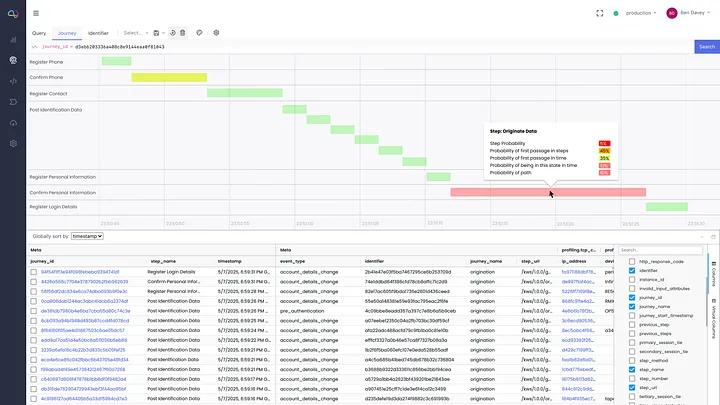
Task: Switch to the Query tab
Action: tap(39, 33)
